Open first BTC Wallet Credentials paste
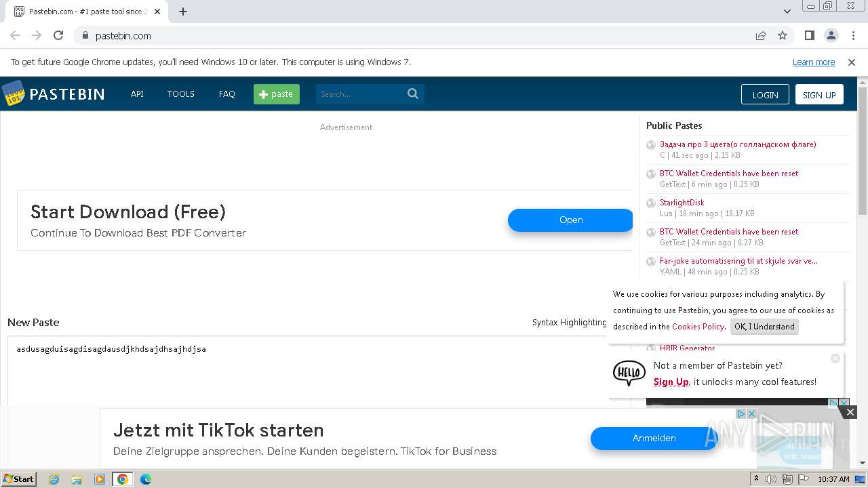This screenshot has width=868, height=488. click(729, 174)
